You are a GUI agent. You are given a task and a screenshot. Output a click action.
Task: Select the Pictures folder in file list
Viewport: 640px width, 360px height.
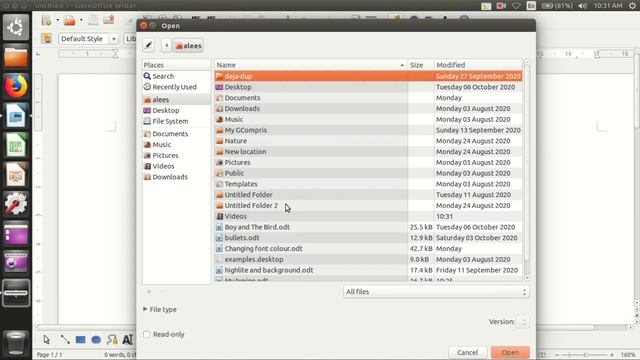(368, 162)
